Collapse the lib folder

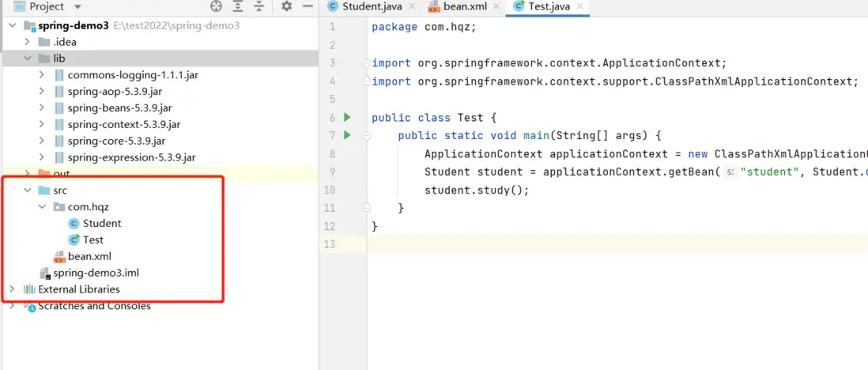(27, 59)
